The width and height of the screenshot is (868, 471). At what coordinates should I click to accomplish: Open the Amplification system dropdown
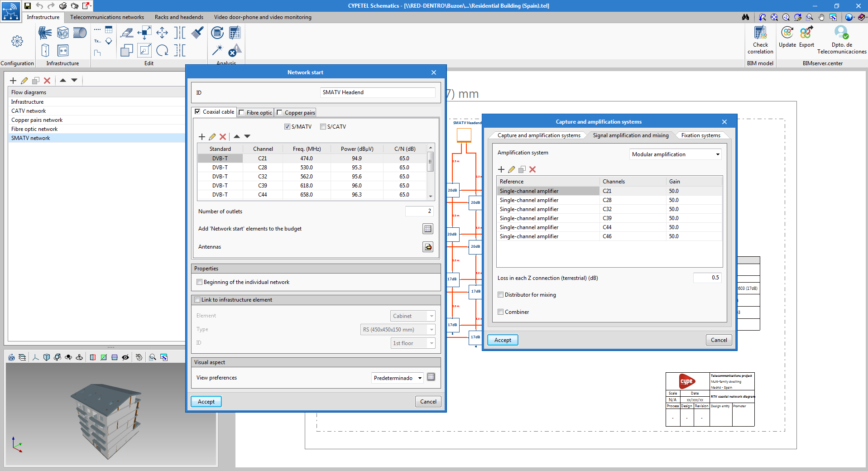pyautogui.click(x=676, y=154)
